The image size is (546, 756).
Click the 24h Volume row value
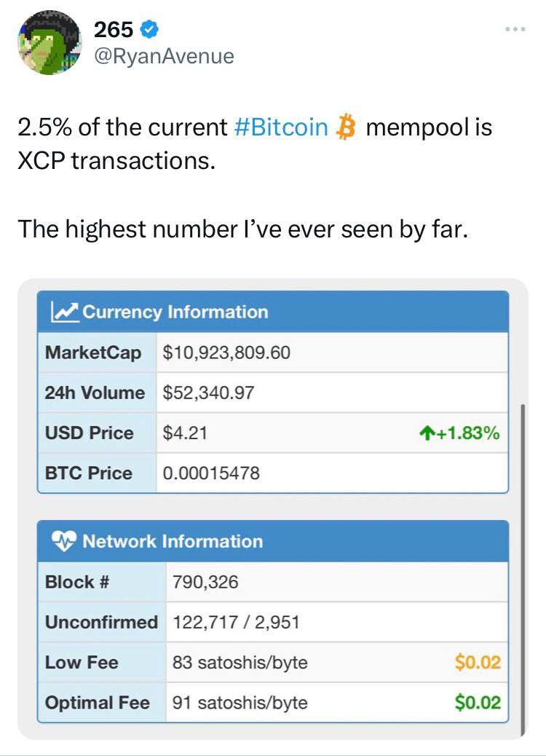[208, 393]
